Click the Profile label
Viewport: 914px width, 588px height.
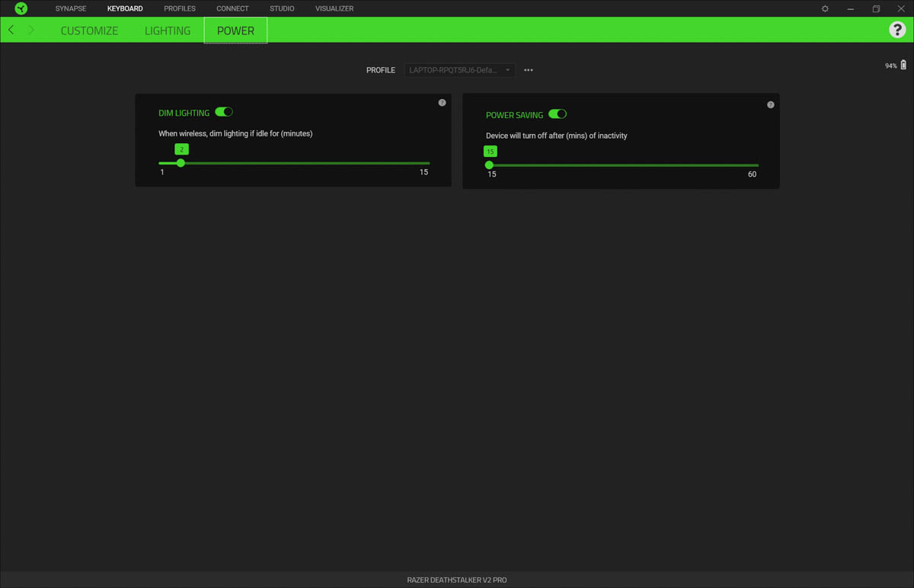(x=381, y=70)
